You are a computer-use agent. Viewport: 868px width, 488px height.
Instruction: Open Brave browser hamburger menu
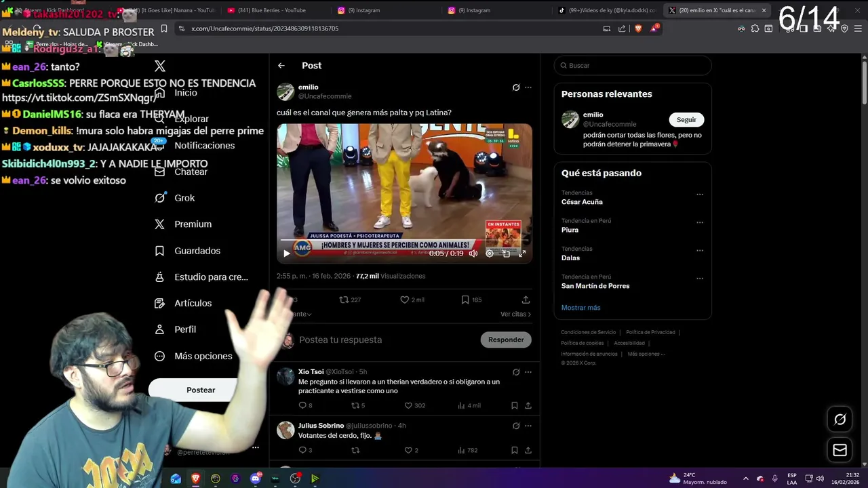tap(858, 28)
